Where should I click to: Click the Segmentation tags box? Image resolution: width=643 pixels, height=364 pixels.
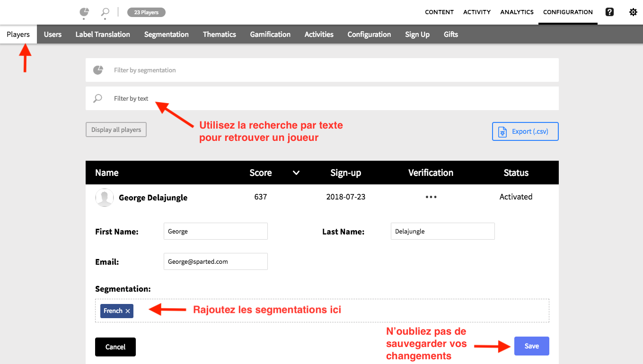pos(322,311)
